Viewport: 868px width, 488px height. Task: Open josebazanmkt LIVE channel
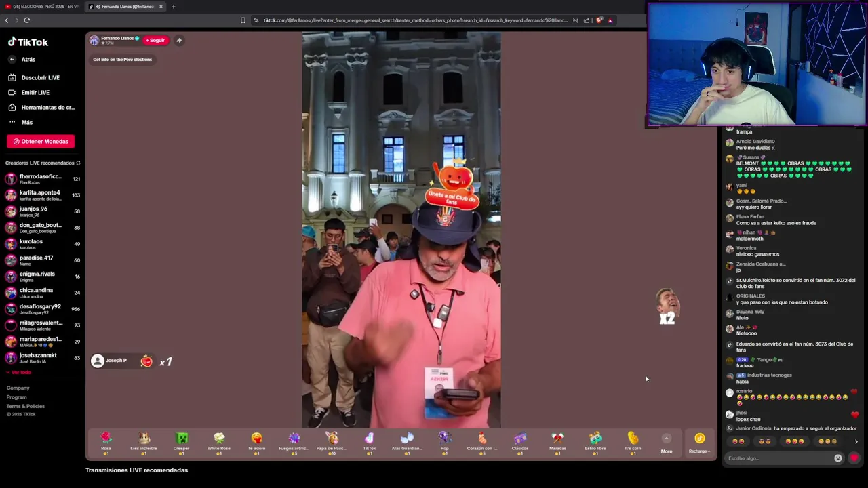pyautogui.click(x=42, y=358)
